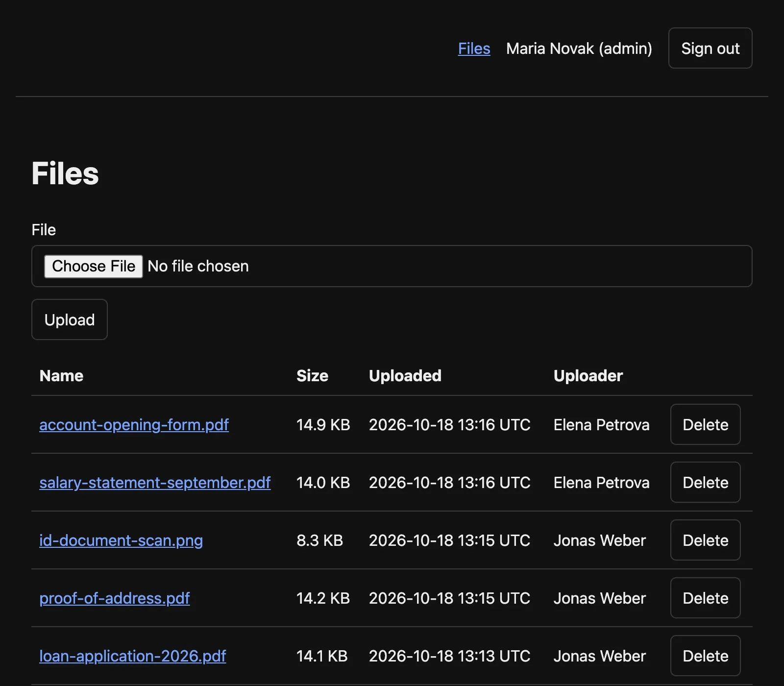Click the Maria Novak (admin) user label
This screenshot has height=686, width=784.
pyautogui.click(x=579, y=49)
